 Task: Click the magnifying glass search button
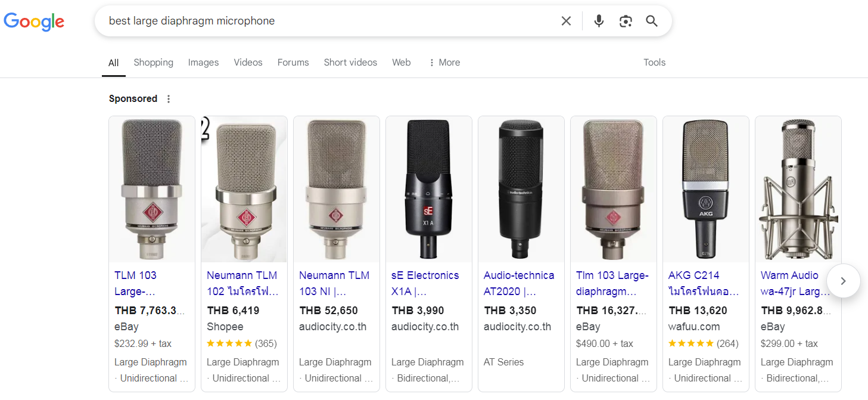[x=652, y=21]
